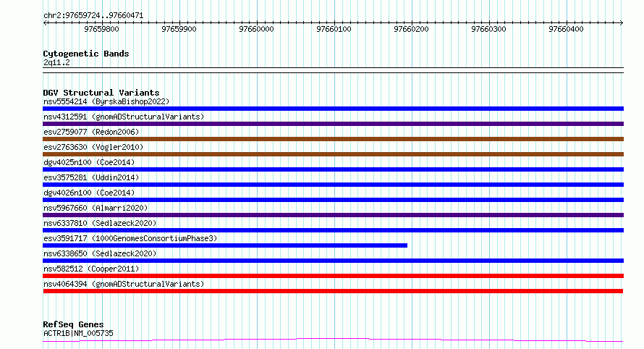Image resolution: width=644 pixels, height=349 pixels.
Task: Click the RefSeq Genes track title
Action: 73,324
